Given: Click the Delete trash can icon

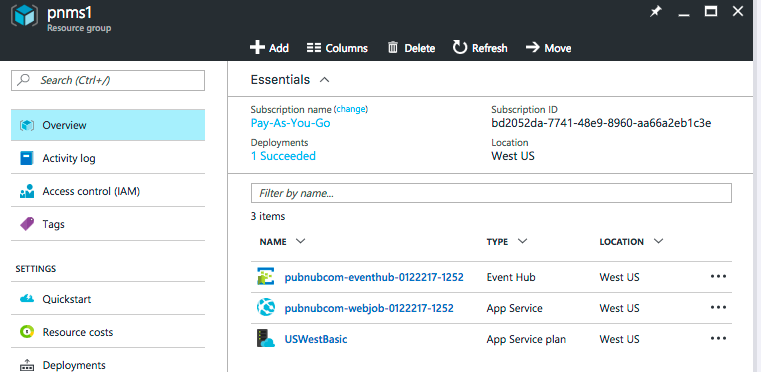Looking at the screenshot, I should tap(393, 48).
